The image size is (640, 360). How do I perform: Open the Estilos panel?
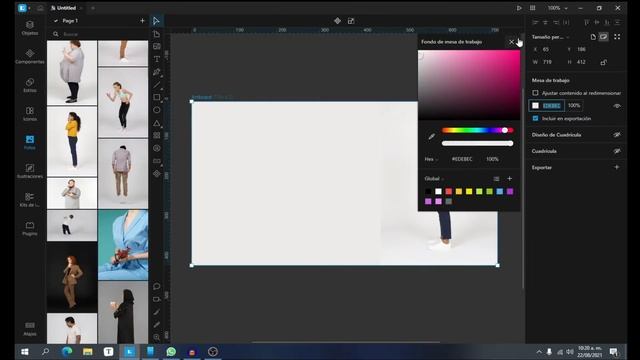[x=30, y=85]
